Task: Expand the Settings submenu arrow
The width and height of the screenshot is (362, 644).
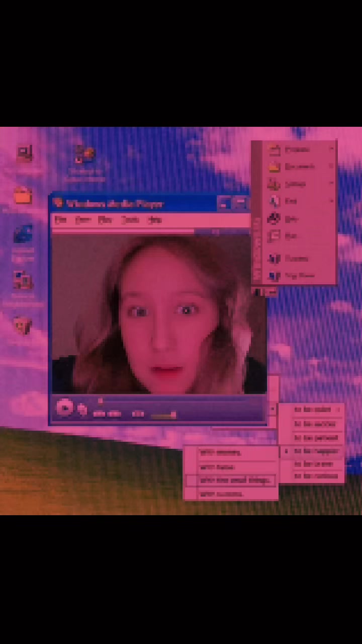Action: coord(331,184)
